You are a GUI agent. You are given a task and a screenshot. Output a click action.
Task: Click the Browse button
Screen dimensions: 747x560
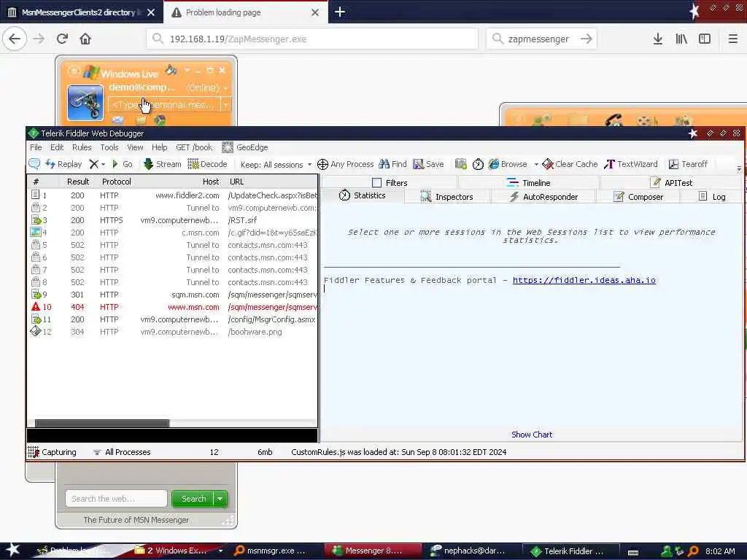[x=508, y=164]
